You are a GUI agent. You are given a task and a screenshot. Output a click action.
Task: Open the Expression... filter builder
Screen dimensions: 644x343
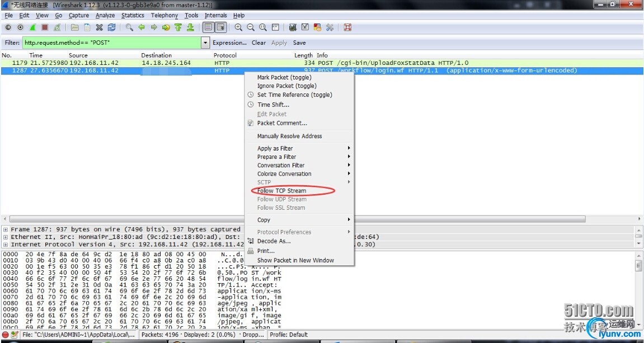[229, 43]
